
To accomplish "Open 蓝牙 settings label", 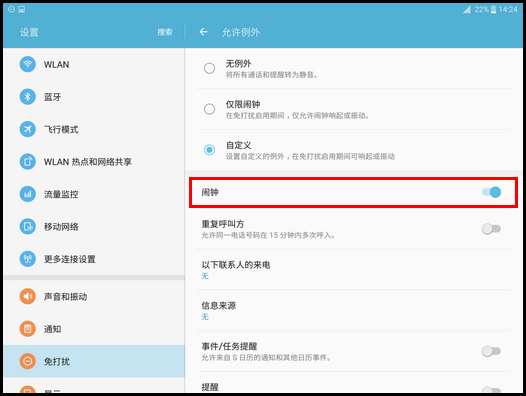I will coord(52,97).
